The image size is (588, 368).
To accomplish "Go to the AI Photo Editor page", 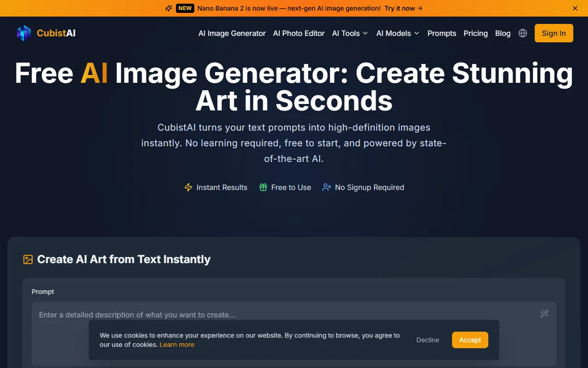I will 299,33.
